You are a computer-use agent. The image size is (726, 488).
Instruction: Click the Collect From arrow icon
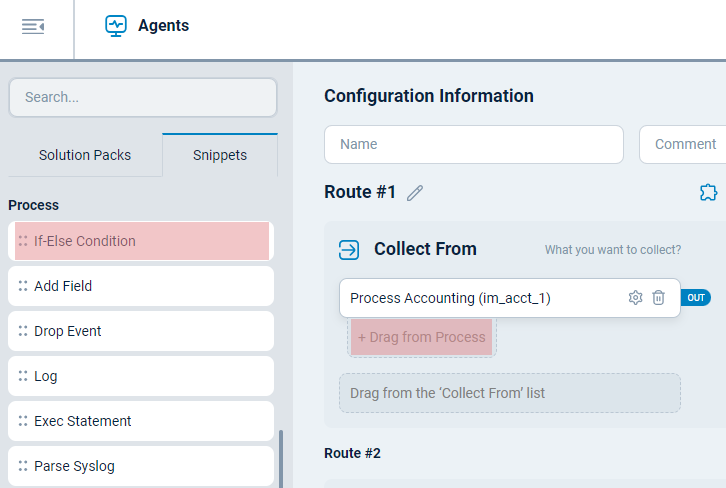coord(349,249)
